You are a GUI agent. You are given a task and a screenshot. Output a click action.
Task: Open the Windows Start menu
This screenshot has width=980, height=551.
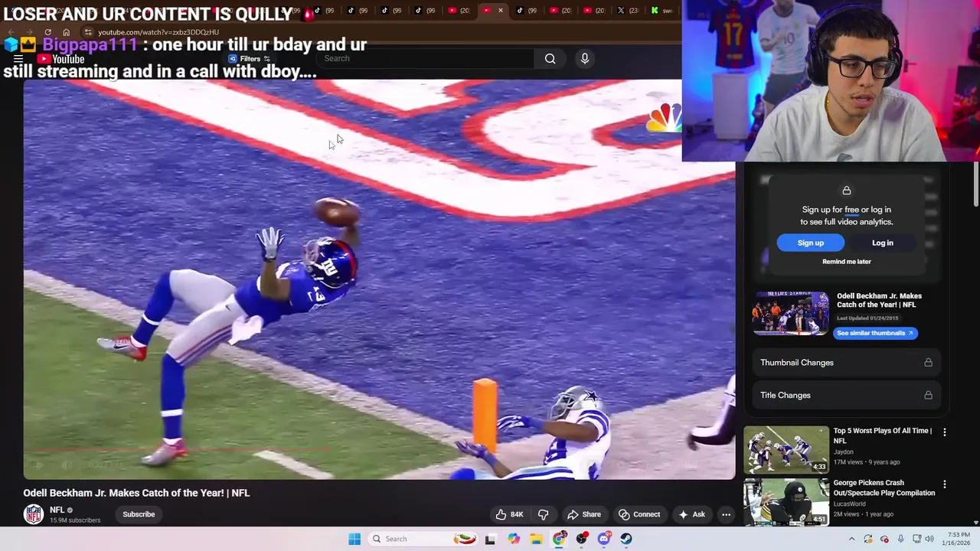point(354,539)
